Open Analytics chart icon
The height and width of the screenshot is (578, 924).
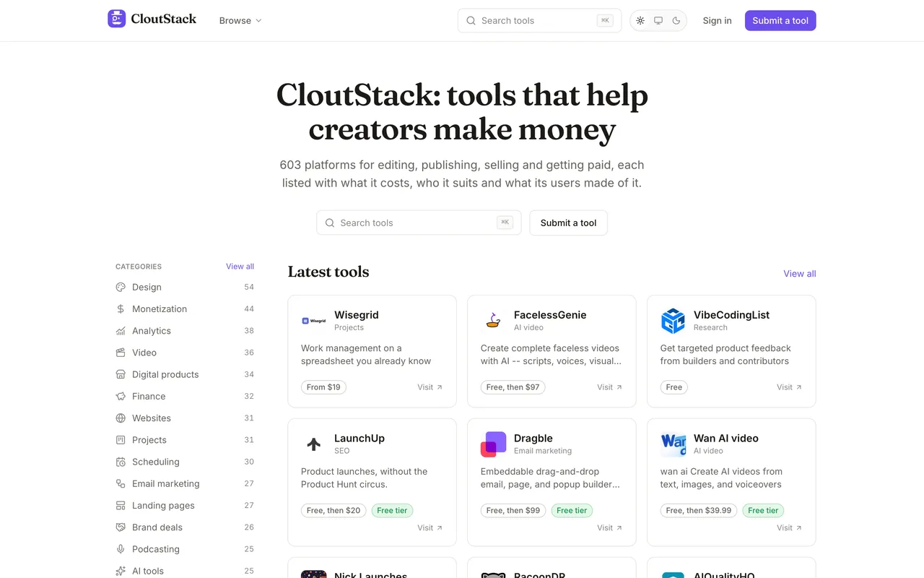point(121,331)
